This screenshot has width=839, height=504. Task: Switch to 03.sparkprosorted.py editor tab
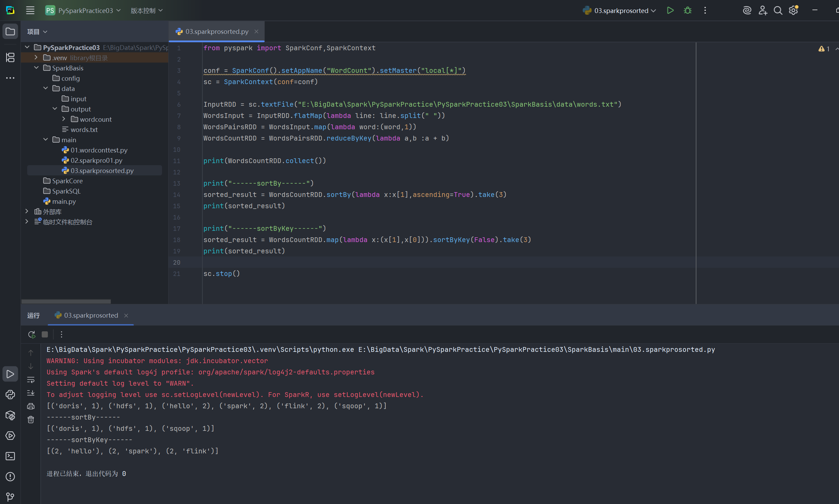[217, 31]
